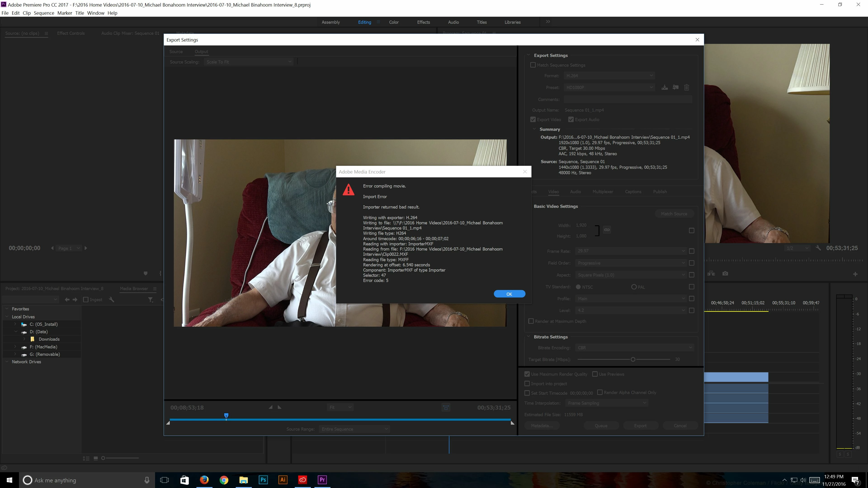
Task: Click the delete preset trash icon
Action: (x=686, y=88)
